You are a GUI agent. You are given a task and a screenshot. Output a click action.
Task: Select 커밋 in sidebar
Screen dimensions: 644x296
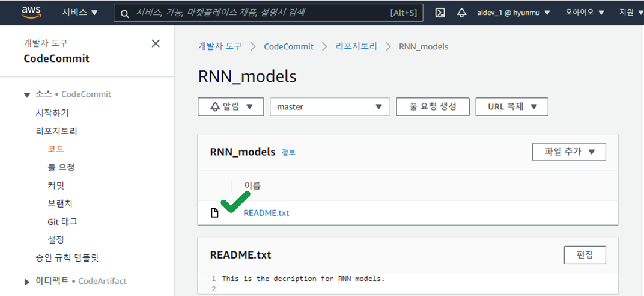[56, 185]
